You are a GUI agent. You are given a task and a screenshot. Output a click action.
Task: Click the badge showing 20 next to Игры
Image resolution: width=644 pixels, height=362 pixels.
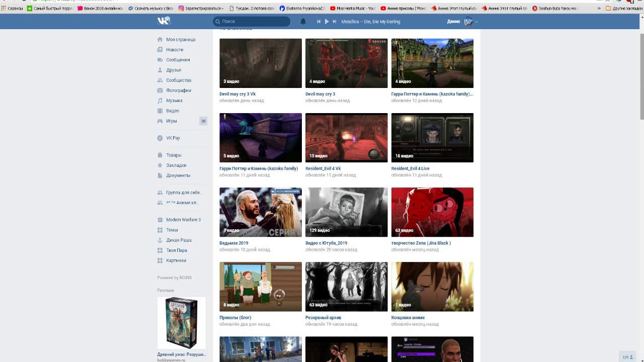(203, 121)
